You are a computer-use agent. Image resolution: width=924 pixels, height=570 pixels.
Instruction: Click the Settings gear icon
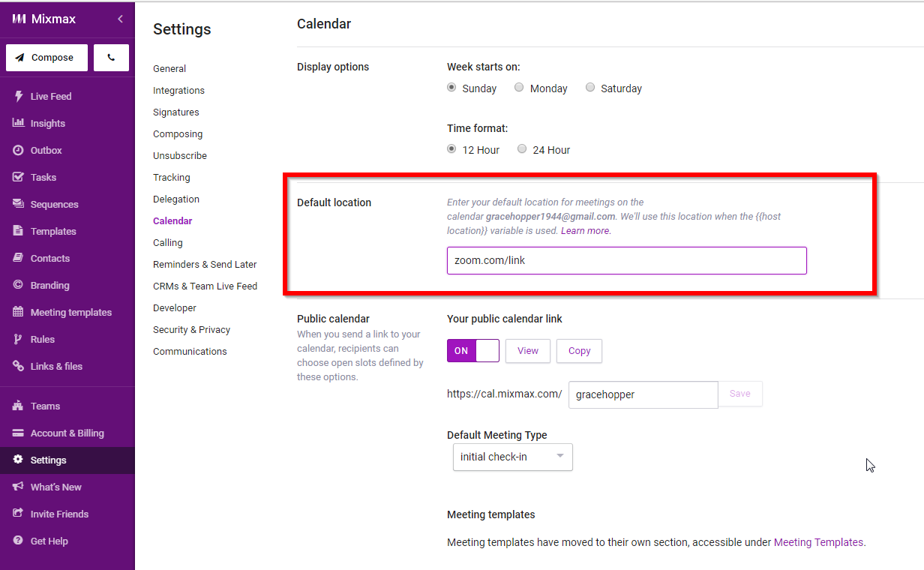(x=18, y=460)
